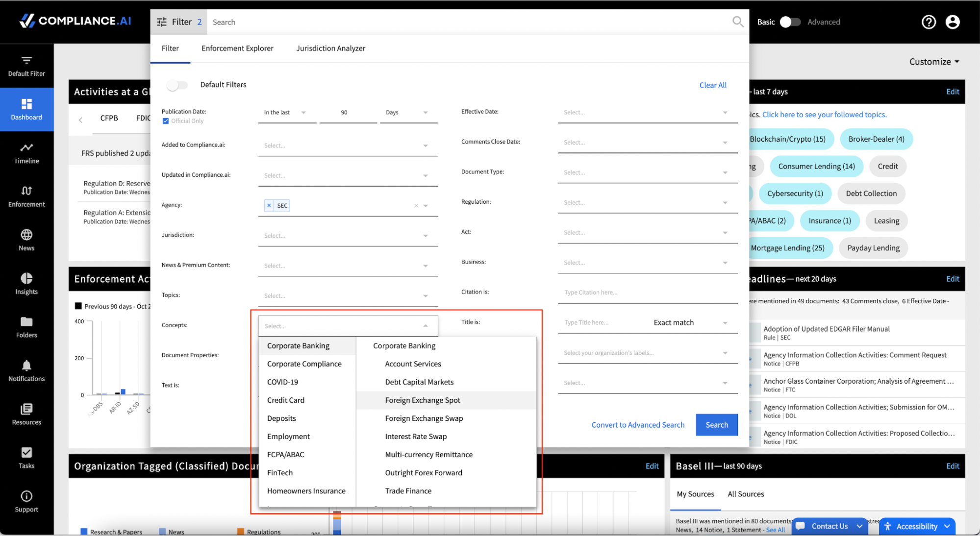980x536 pixels.
Task: Select Debt Capital Markets sub-concept
Action: tap(446, 382)
